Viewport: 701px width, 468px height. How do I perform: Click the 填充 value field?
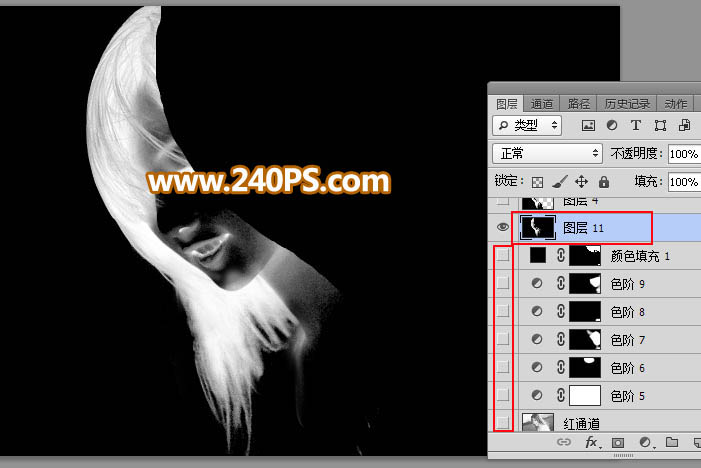684,182
